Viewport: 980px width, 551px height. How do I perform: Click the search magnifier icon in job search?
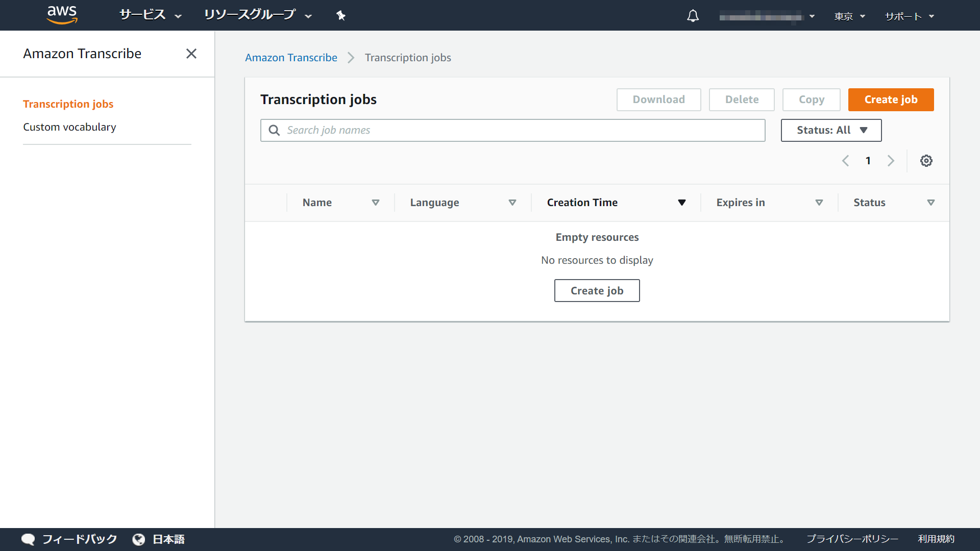274,130
